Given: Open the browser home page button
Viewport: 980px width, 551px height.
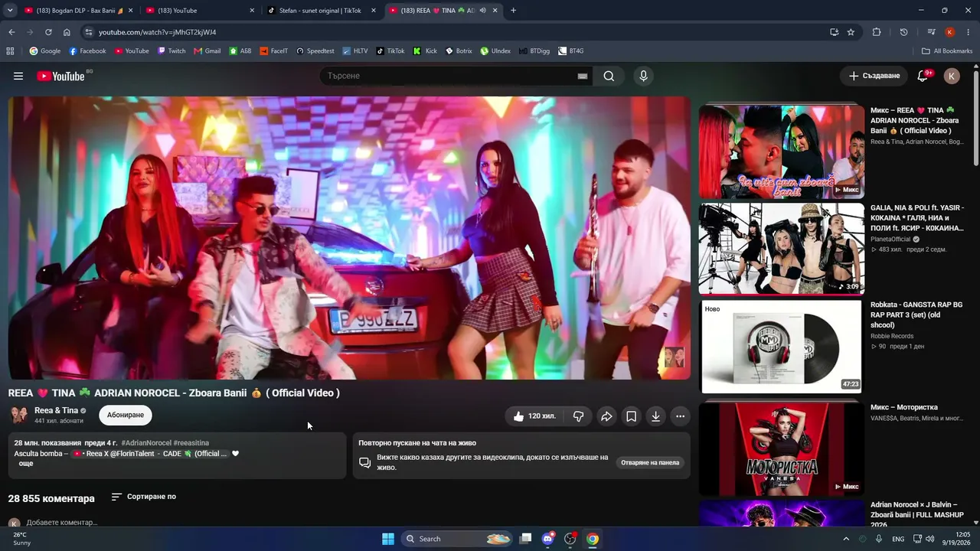Looking at the screenshot, I should click(x=67, y=32).
